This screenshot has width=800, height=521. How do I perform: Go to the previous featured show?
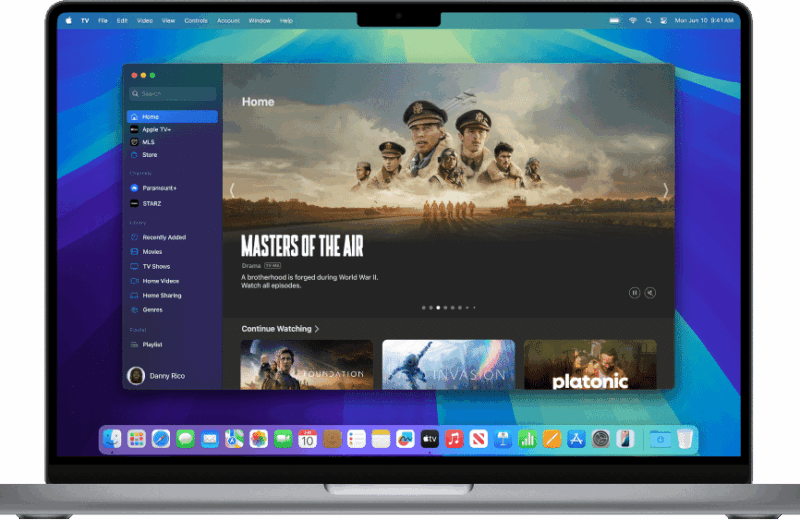tap(232, 190)
